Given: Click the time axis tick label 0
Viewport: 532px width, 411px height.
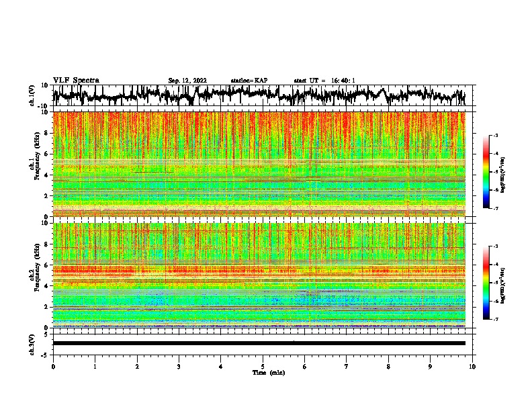Looking at the screenshot, I should click(x=53, y=367).
